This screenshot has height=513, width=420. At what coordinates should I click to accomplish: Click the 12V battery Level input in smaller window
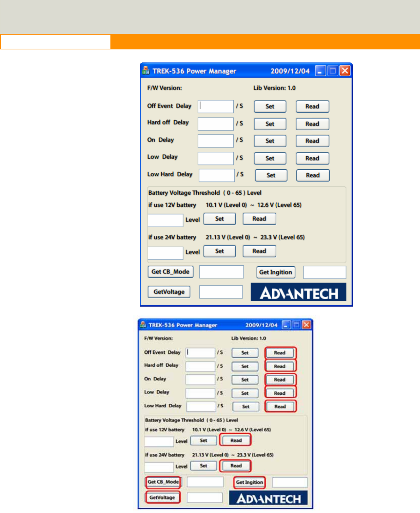[159, 442]
